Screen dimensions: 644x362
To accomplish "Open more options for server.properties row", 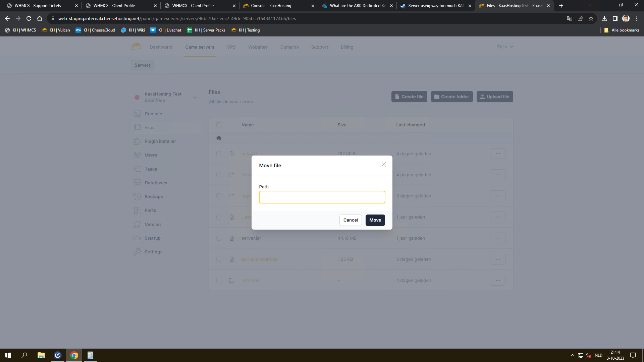I will tap(498, 259).
